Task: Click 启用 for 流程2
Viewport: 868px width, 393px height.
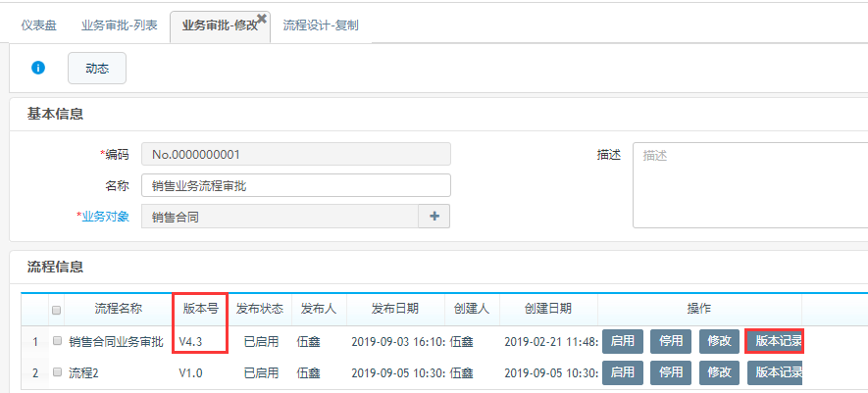Action: pos(623,372)
